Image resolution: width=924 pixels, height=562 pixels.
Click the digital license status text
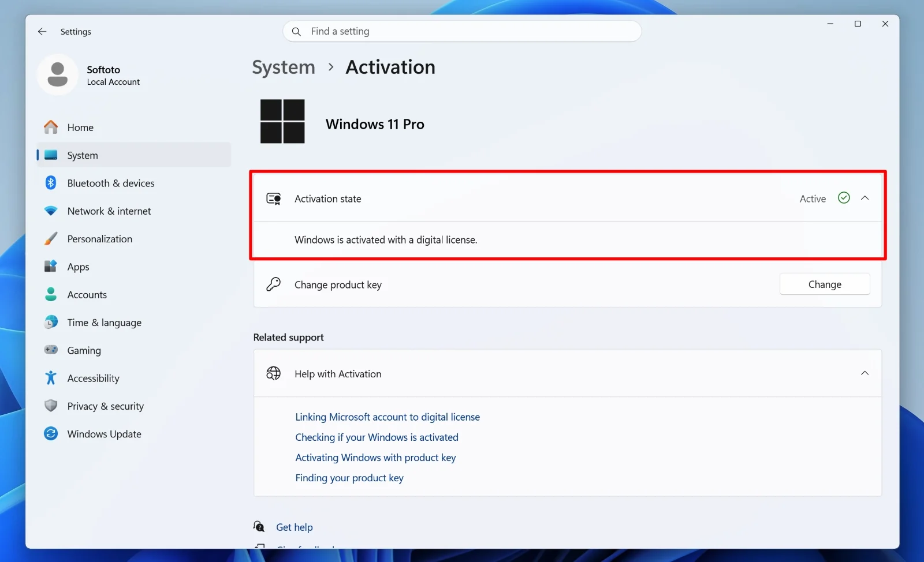[x=386, y=239]
